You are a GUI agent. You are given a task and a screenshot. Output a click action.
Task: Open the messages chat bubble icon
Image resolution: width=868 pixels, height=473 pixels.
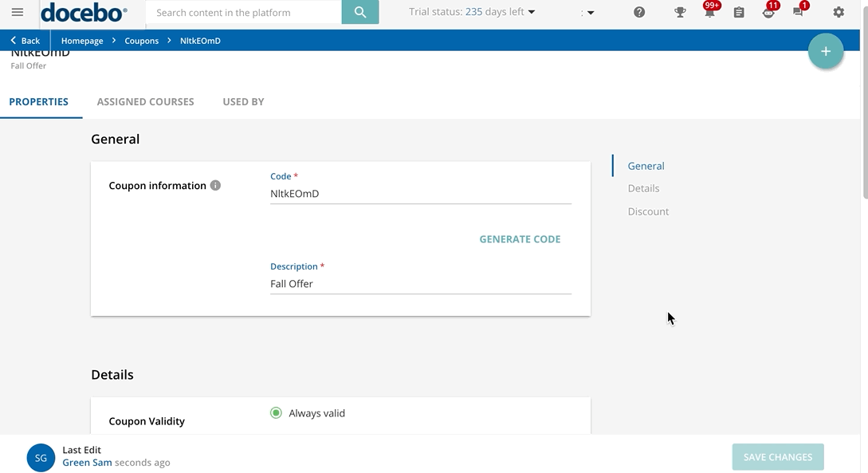click(798, 13)
